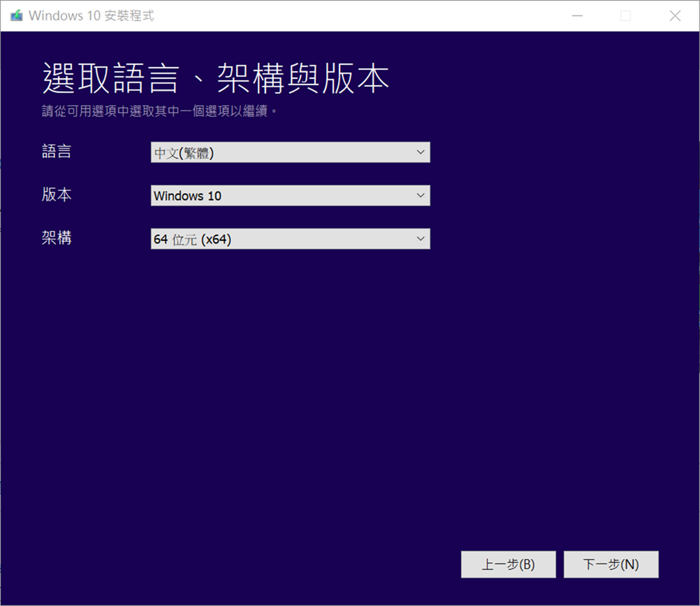The image size is (700, 606).
Task: Click the Windows setup icon in the title bar
Action: [x=15, y=15]
